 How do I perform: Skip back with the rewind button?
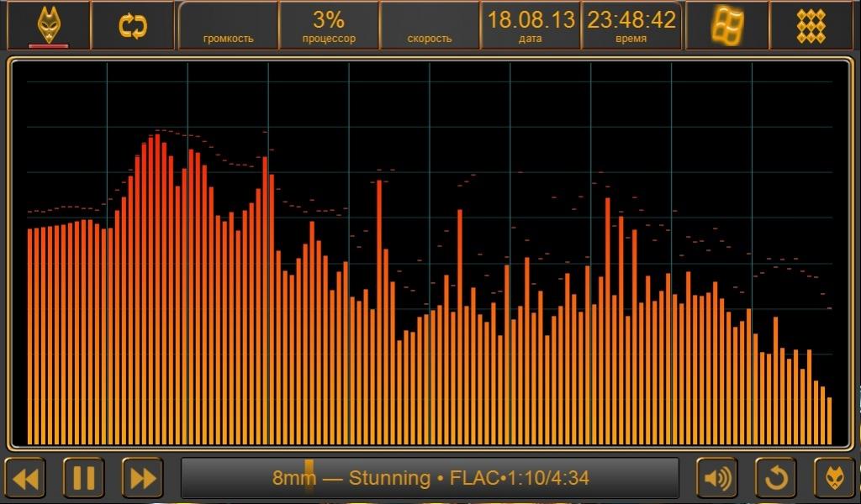pos(25,479)
